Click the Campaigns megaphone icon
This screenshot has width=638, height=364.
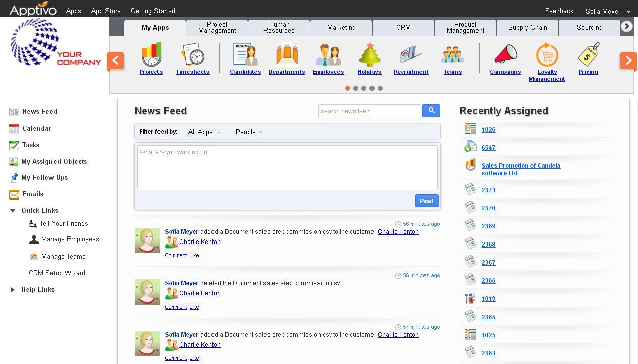point(505,54)
